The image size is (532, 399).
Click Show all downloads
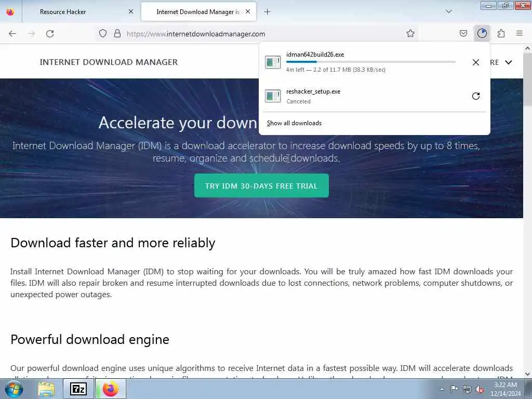point(294,123)
